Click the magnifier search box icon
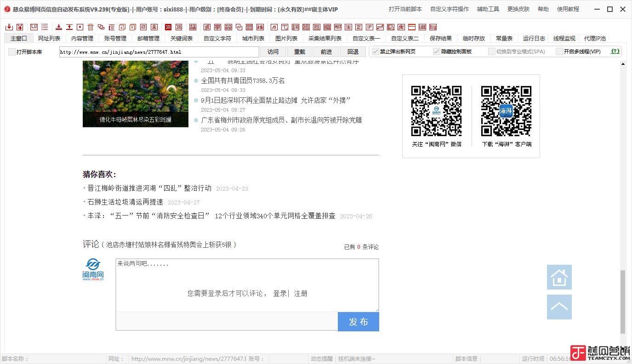The width and height of the screenshot is (632, 364). [391, 27]
